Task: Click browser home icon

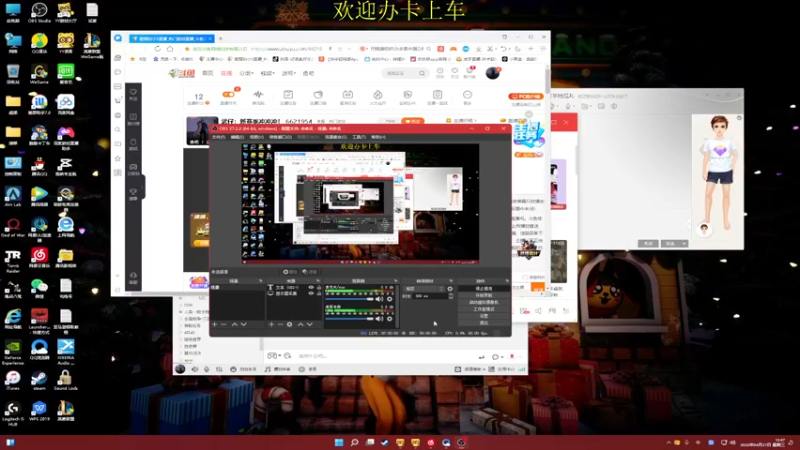Action: click(x=170, y=48)
